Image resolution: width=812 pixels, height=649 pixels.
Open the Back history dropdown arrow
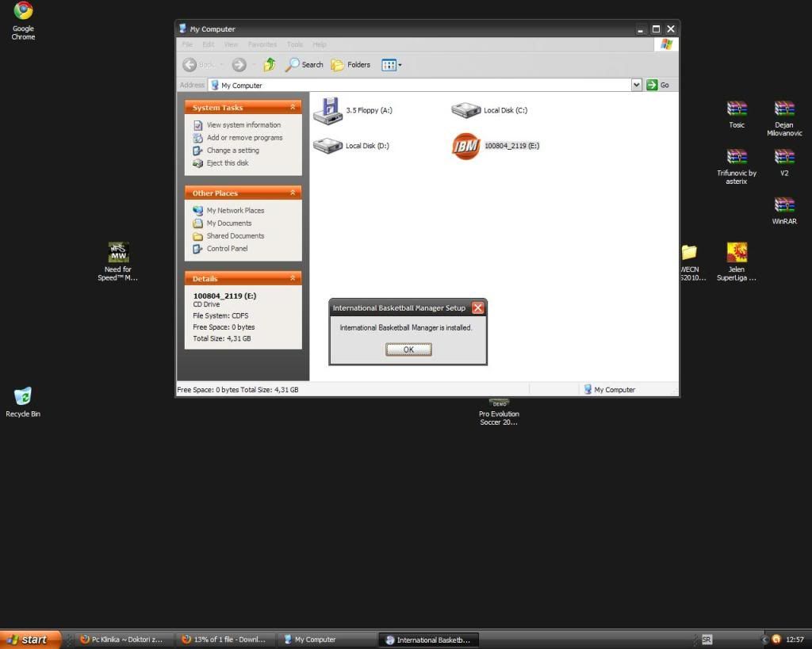coord(222,65)
